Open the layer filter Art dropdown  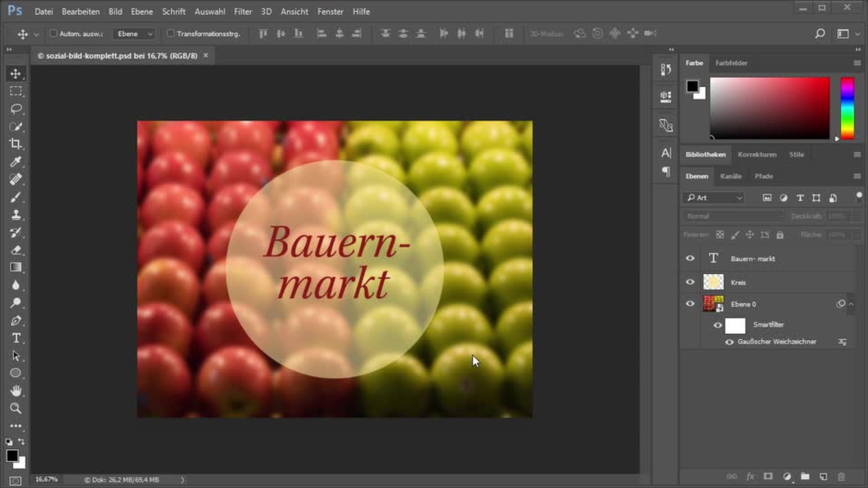point(714,198)
